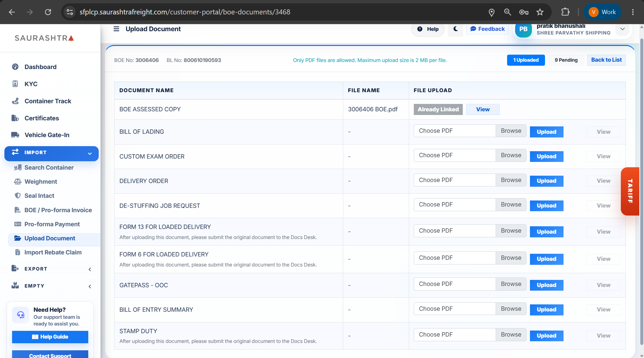Show the 1 Uploaded filter
The width and height of the screenshot is (644, 358).
point(526,60)
